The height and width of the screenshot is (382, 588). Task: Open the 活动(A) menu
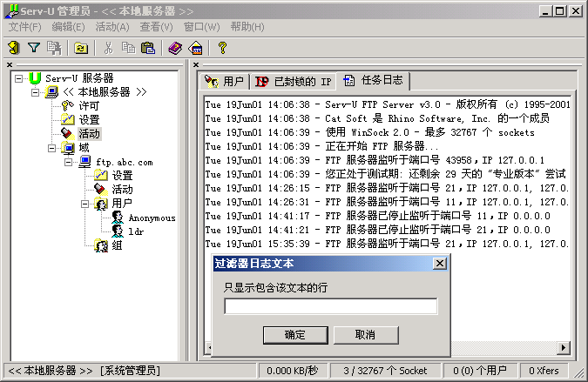pos(112,27)
